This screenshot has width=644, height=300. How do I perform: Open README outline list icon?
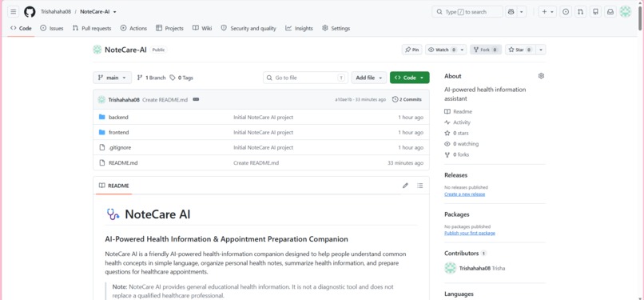(x=419, y=186)
